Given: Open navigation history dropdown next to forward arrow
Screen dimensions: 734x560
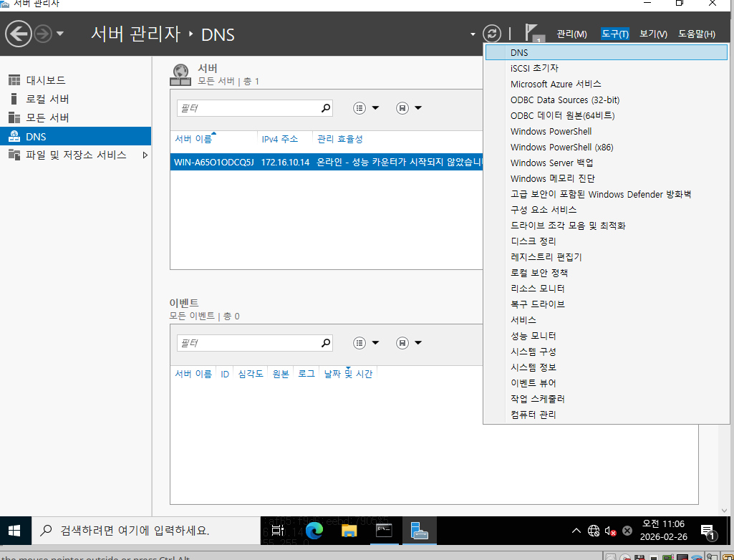Looking at the screenshot, I should [x=60, y=34].
